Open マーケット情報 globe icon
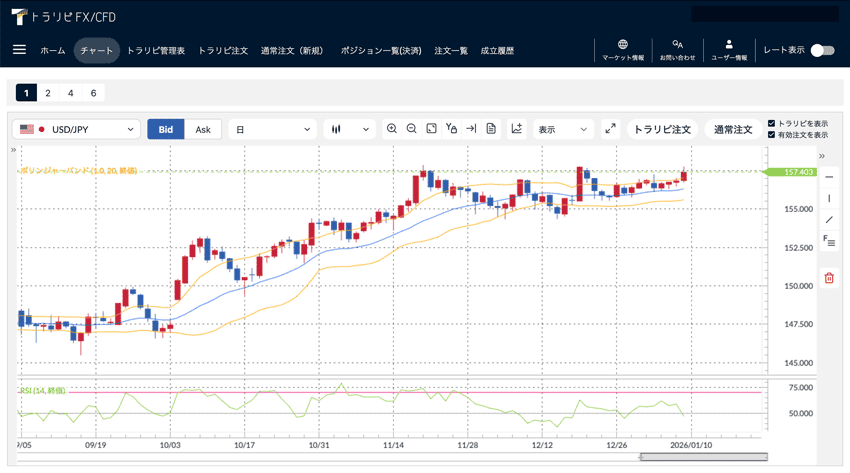 point(623,50)
